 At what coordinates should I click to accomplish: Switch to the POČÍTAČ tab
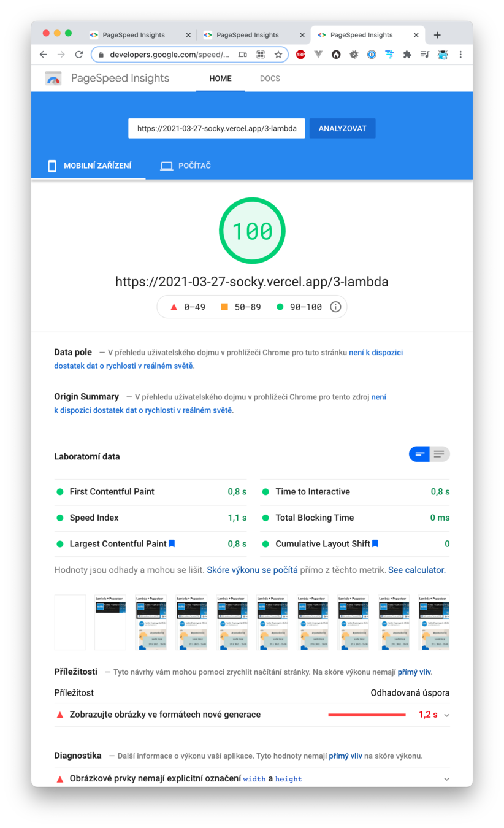pos(185,166)
